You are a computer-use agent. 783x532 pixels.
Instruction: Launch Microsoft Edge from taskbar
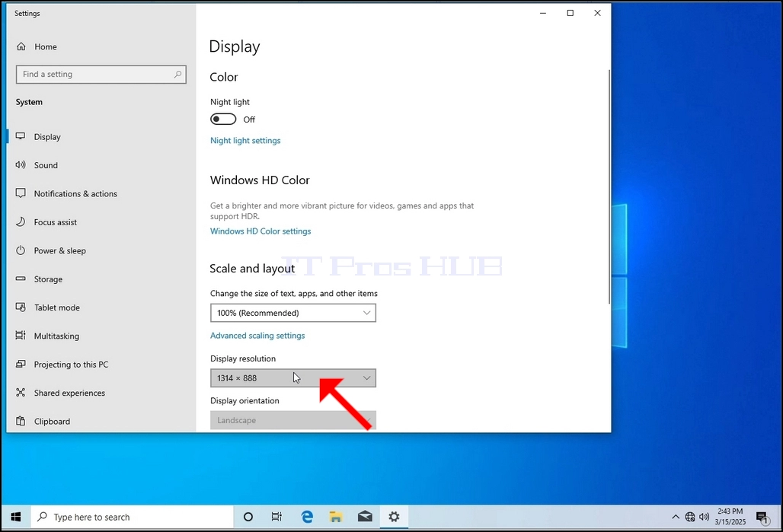tap(307, 517)
